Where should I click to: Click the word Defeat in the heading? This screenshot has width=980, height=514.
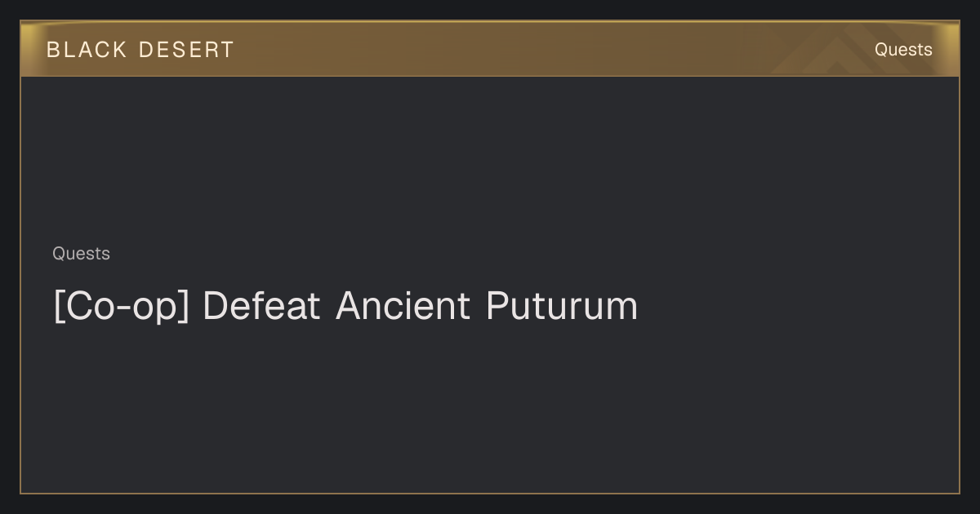[261, 307]
